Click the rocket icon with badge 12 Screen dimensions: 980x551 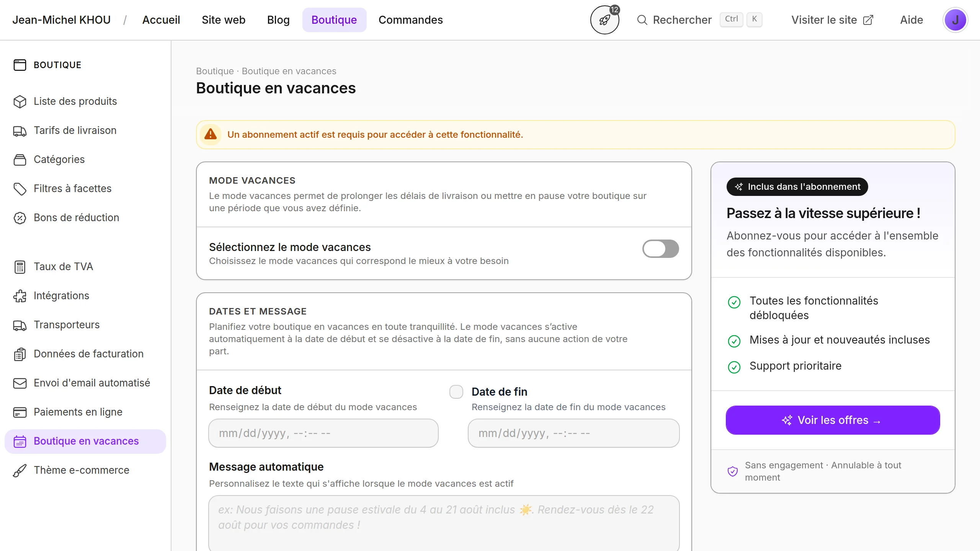pos(604,20)
